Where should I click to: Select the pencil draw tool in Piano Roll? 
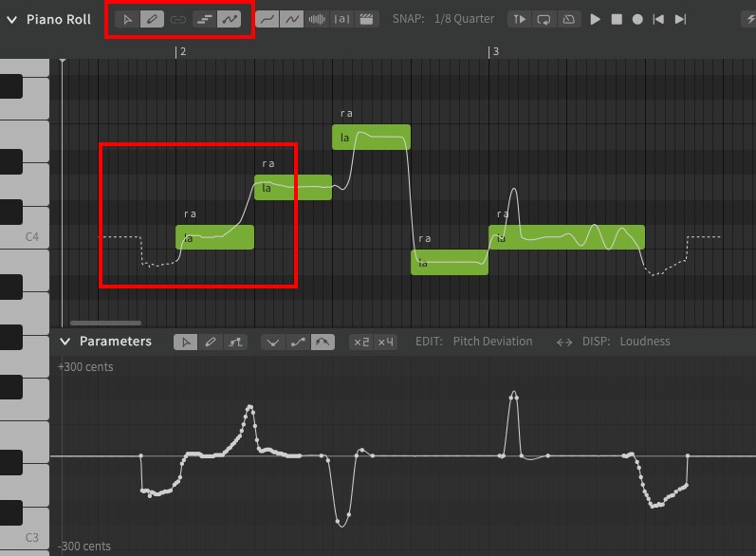152,19
